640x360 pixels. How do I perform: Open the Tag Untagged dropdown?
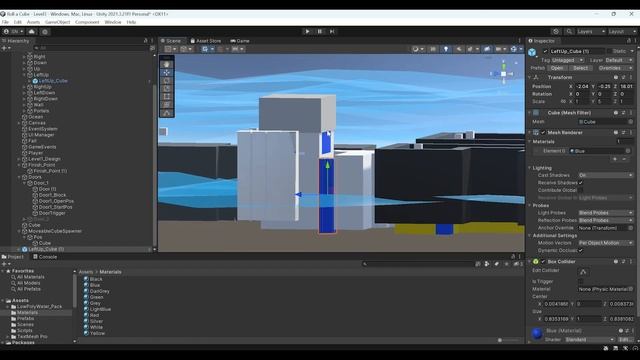[x=567, y=60]
